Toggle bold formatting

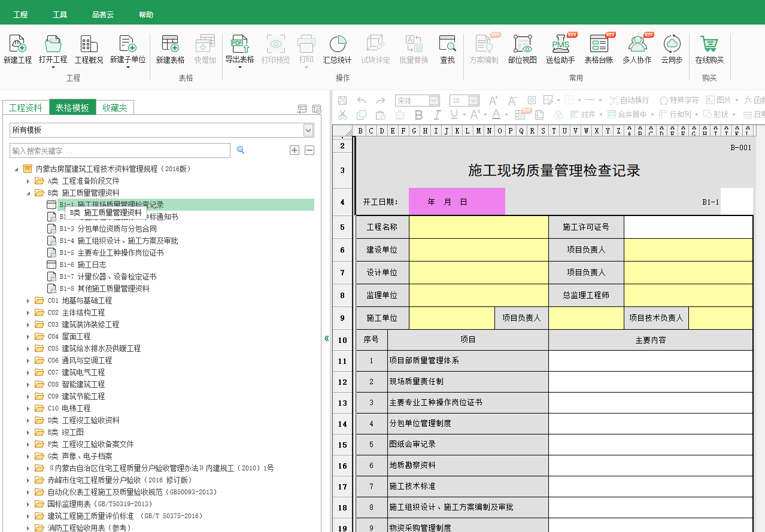(418, 115)
